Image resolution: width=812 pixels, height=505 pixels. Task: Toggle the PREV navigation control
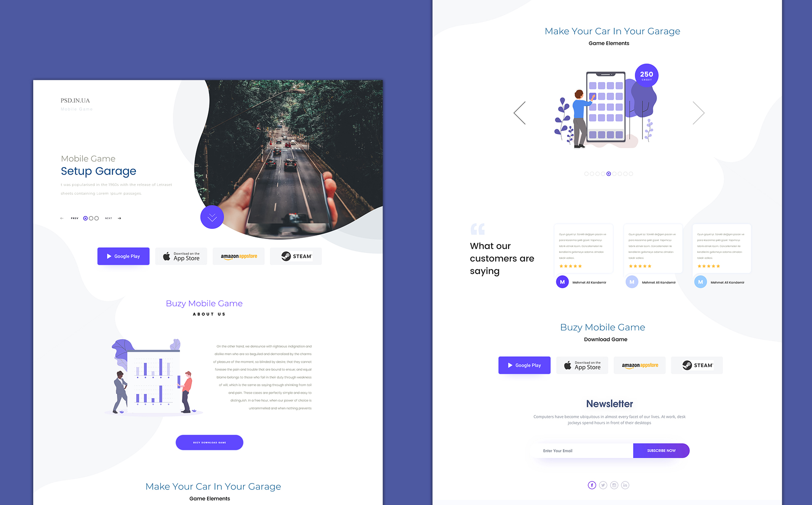pyautogui.click(x=74, y=218)
